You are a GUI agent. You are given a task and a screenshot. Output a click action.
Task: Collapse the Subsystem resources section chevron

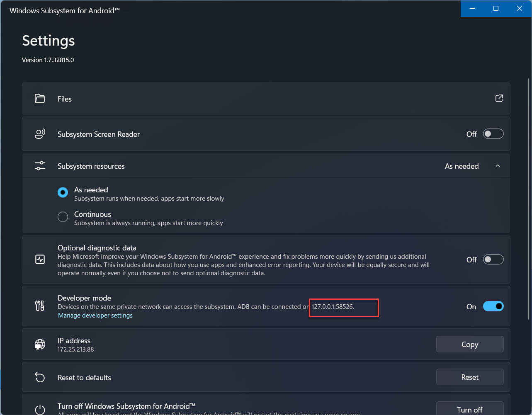(498, 166)
